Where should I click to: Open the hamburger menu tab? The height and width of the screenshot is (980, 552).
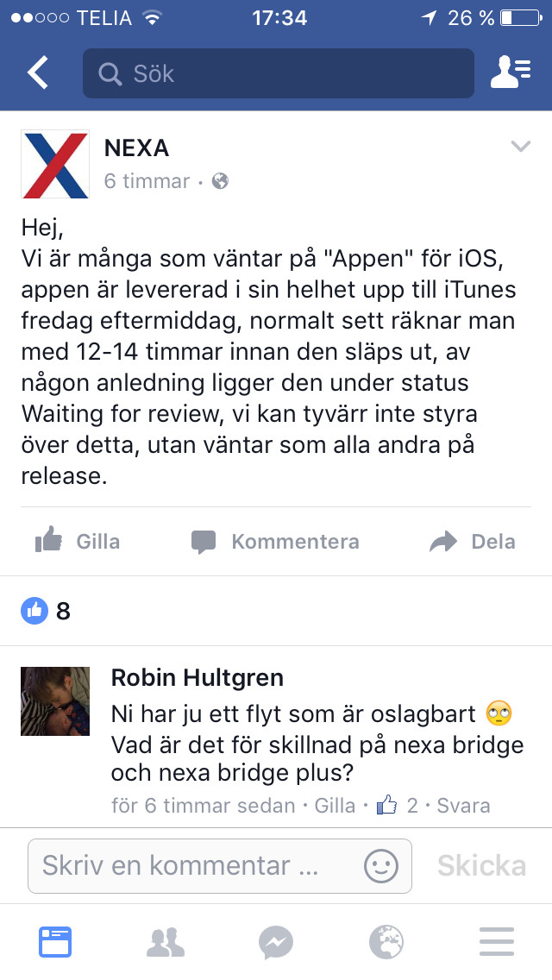(x=497, y=942)
